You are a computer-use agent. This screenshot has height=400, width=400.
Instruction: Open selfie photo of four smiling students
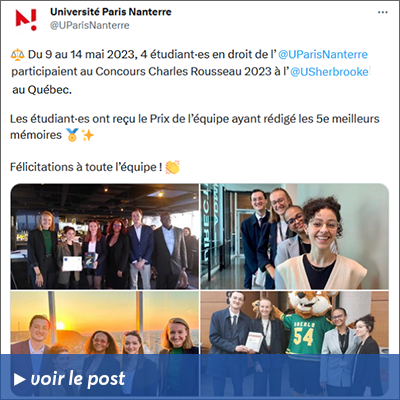[295, 236]
